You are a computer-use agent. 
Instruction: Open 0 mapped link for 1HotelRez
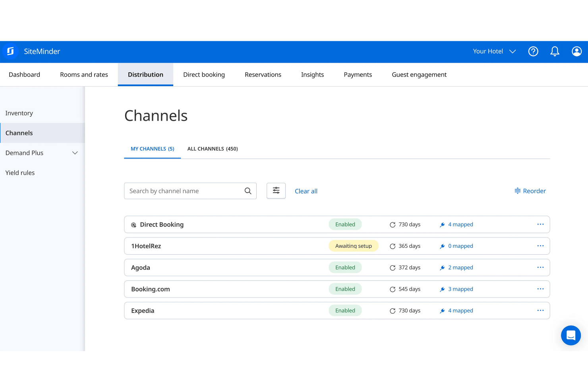(460, 246)
